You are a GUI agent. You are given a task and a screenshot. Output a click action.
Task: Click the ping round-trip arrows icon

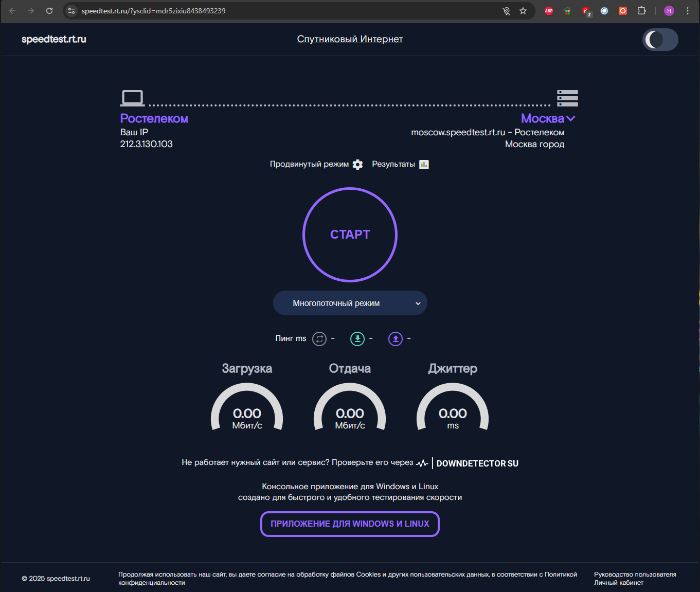pyautogui.click(x=319, y=339)
